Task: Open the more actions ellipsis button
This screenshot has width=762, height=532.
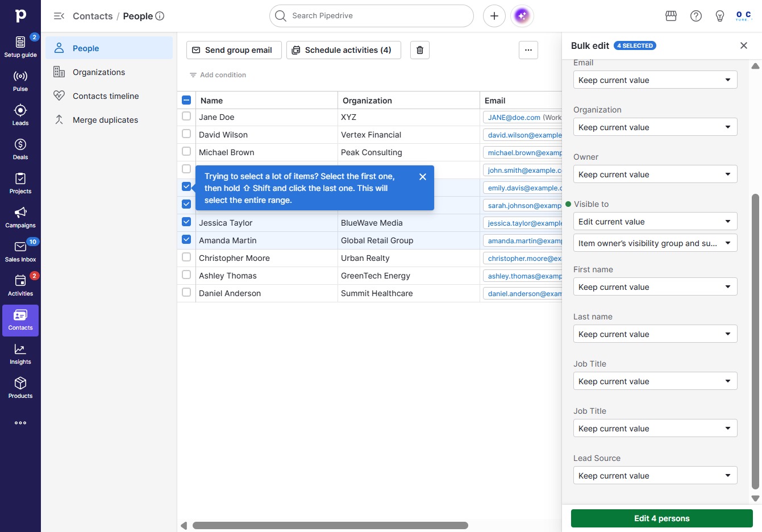Action: (x=528, y=50)
